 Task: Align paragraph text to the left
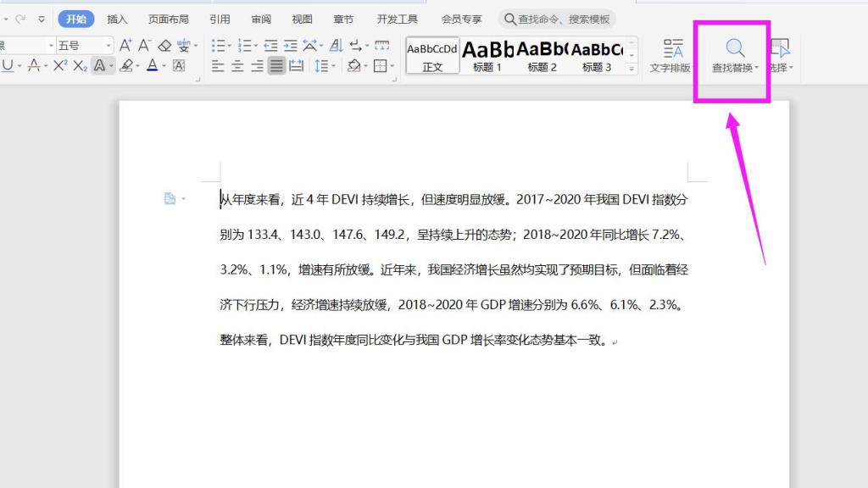[218, 66]
